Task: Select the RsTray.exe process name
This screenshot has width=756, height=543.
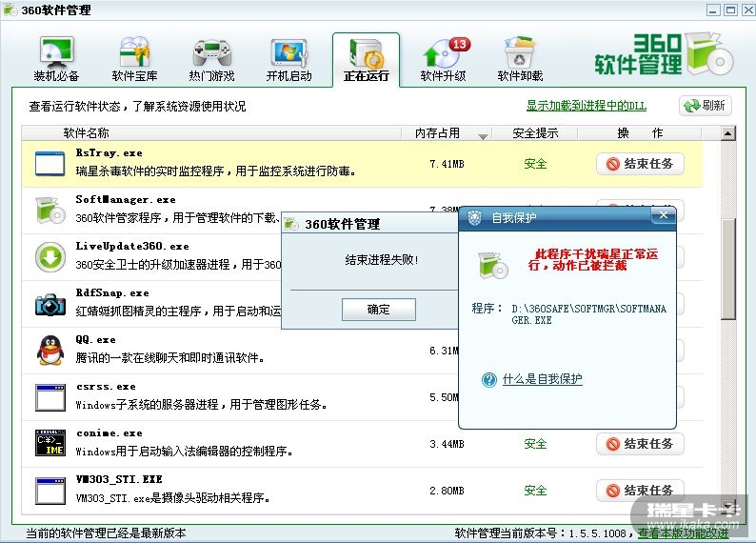Action: [x=109, y=152]
